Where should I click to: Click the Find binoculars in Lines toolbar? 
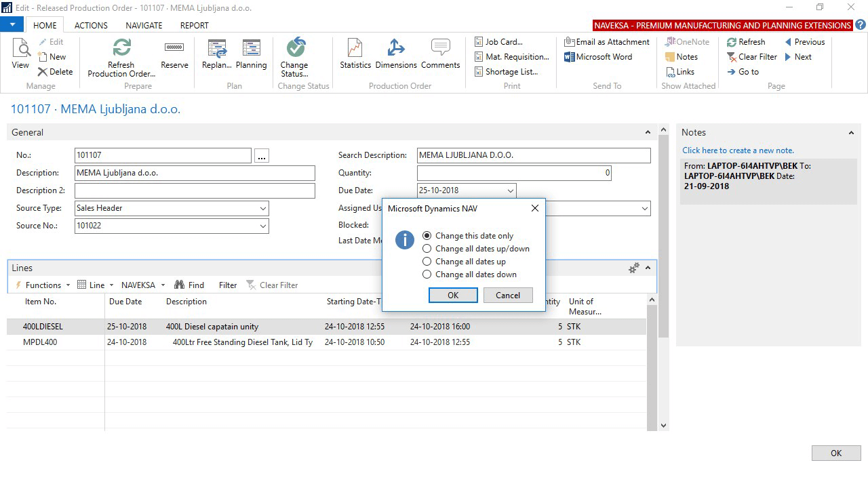point(189,285)
